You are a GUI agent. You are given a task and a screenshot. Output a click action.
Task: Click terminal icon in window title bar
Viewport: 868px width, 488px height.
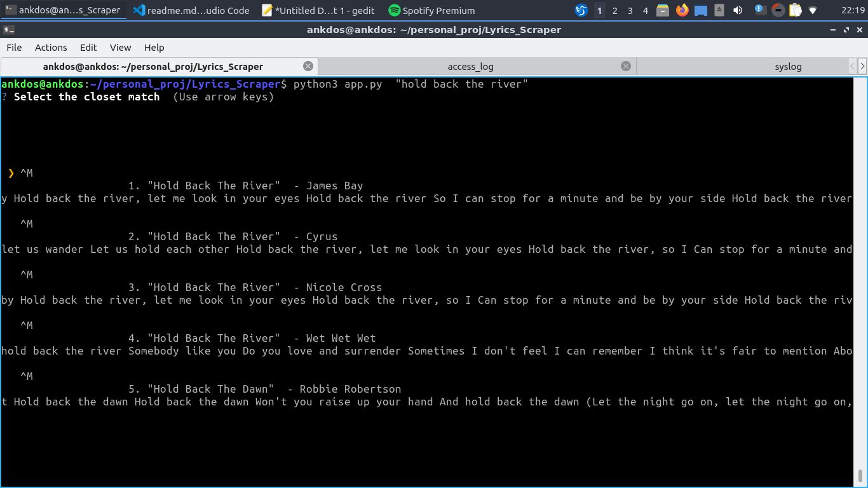(x=9, y=30)
